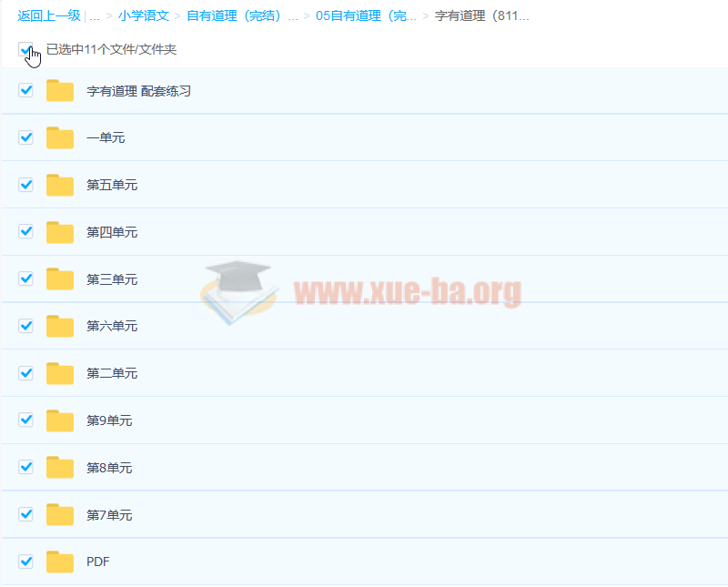Image resolution: width=728 pixels, height=587 pixels.
Task: Uncheck the 第8单元 folder checkbox
Action: [x=26, y=468]
